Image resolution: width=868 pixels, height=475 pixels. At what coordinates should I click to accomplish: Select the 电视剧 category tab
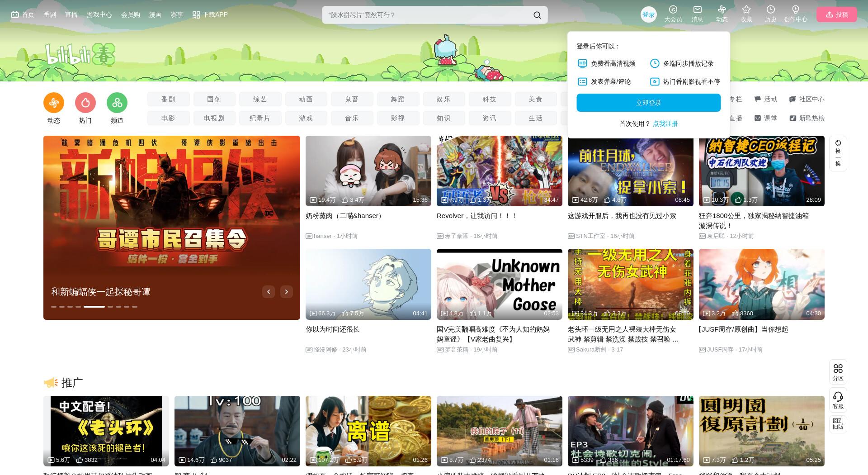coord(214,118)
